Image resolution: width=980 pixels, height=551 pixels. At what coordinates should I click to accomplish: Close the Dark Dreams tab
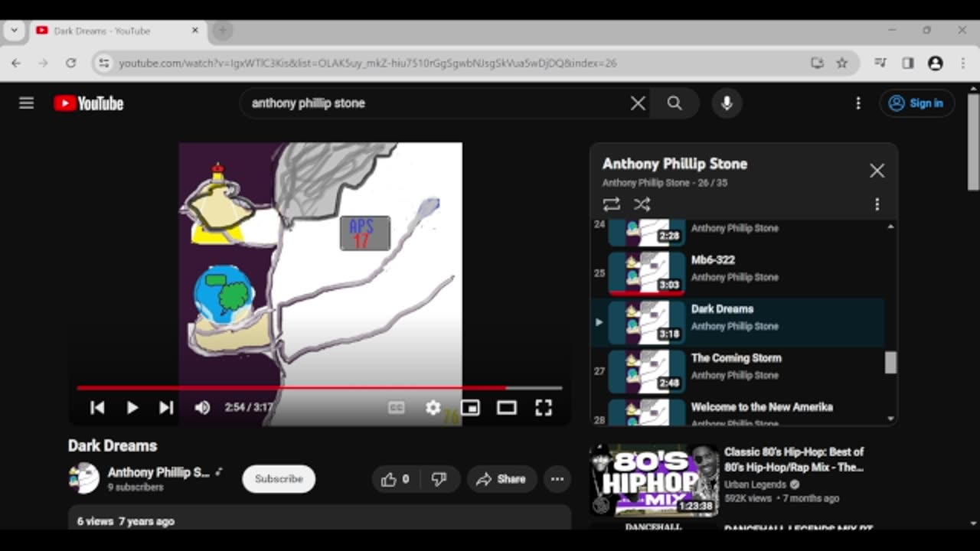coord(194,31)
